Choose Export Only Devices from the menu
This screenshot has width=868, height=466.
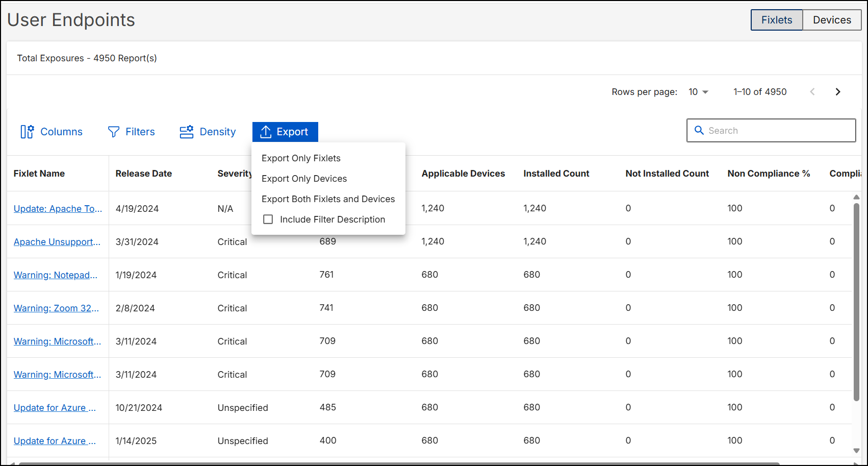[304, 178]
